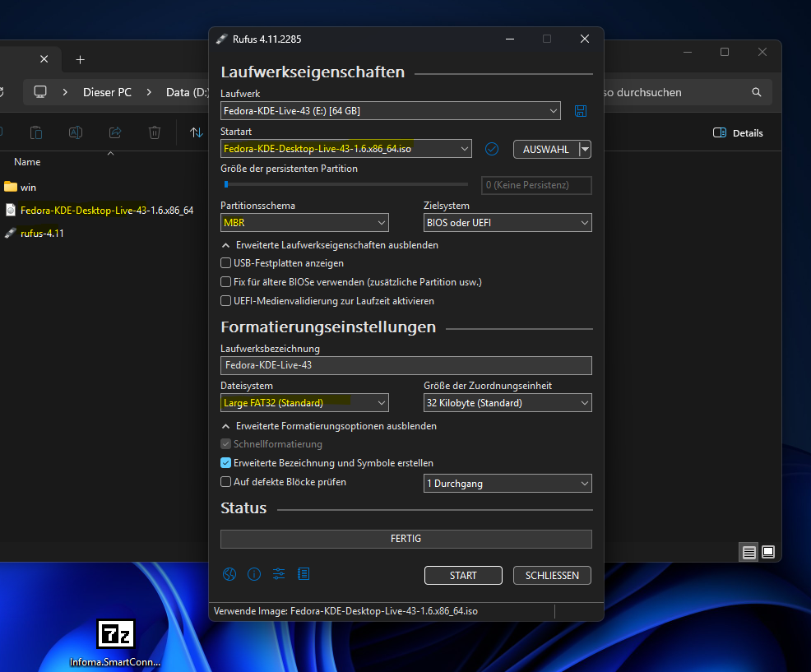Click the Laufwerksbezeichnung text field
This screenshot has height=672, width=811.
pos(406,365)
